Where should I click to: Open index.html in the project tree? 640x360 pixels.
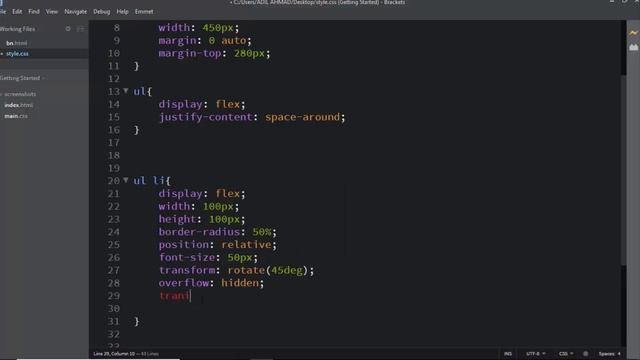point(18,105)
